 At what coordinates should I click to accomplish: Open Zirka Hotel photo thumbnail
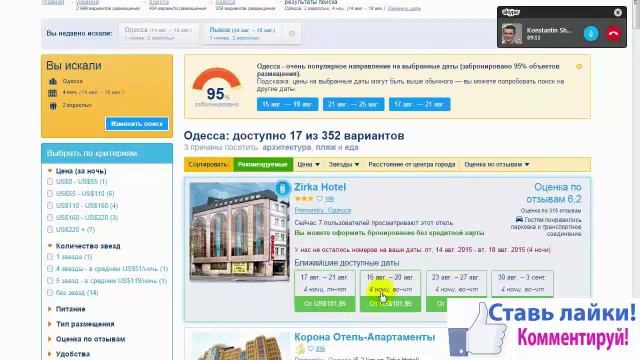pyautogui.click(x=240, y=232)
